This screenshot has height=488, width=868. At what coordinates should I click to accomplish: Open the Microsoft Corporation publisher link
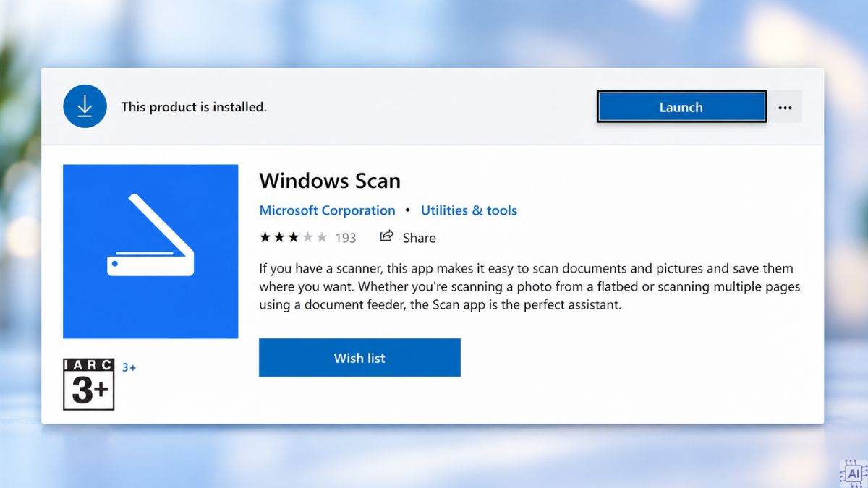(327, 210)
